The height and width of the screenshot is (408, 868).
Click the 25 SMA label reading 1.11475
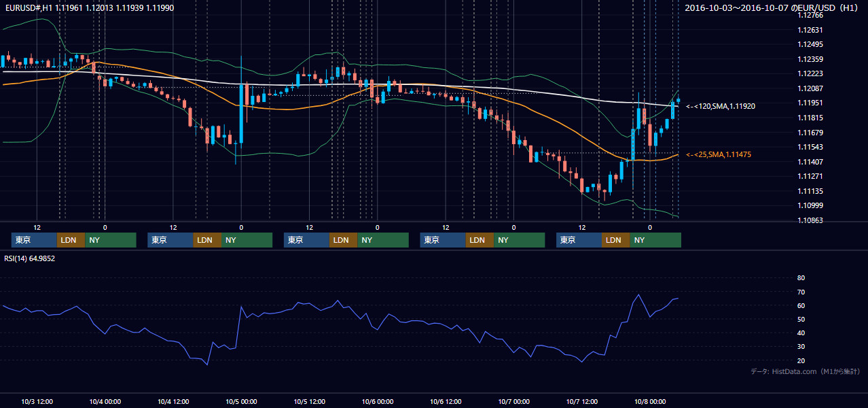(x=719, y=155)
